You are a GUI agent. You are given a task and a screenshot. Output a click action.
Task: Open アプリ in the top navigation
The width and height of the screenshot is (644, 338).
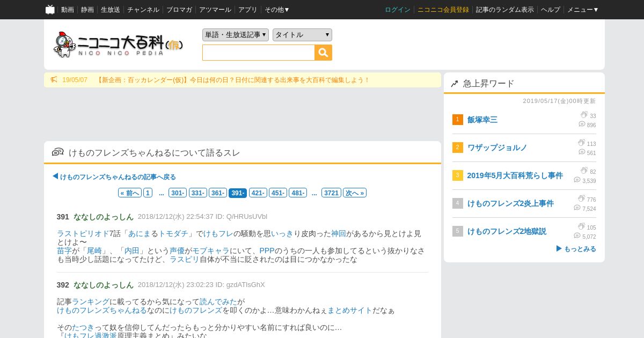click(x=248, y=10)
